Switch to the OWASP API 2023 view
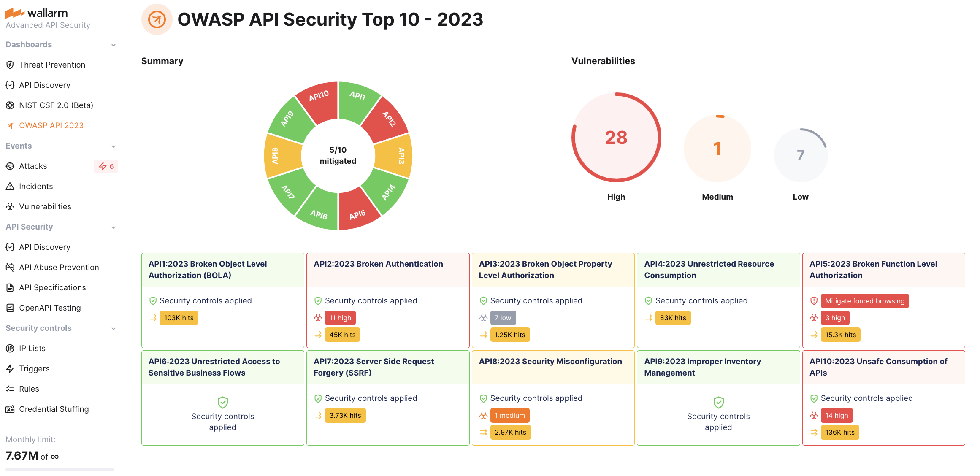Viewport: 980px width, 476px height. coord(51,125)
